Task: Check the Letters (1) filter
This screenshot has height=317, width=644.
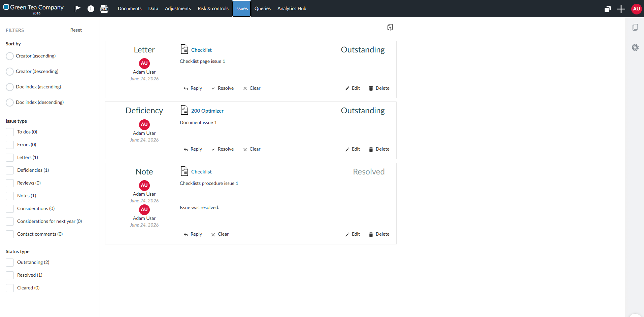Action: [10, 158]
